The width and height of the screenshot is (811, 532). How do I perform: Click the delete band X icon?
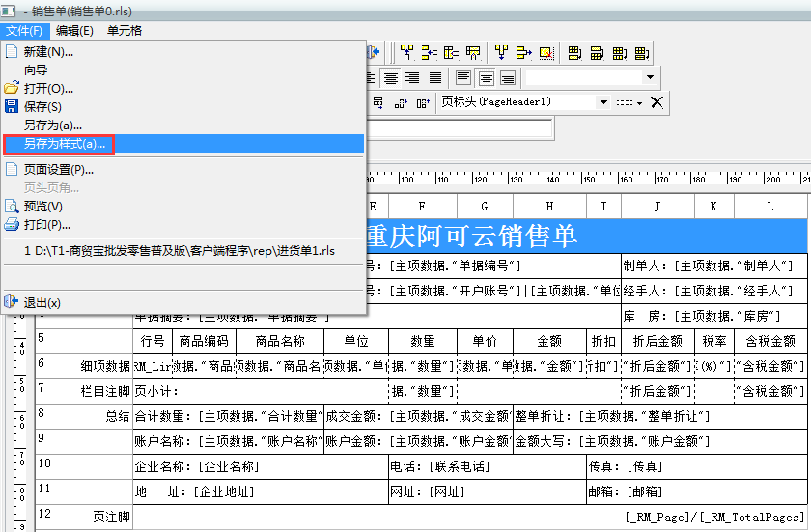[657, 102]
